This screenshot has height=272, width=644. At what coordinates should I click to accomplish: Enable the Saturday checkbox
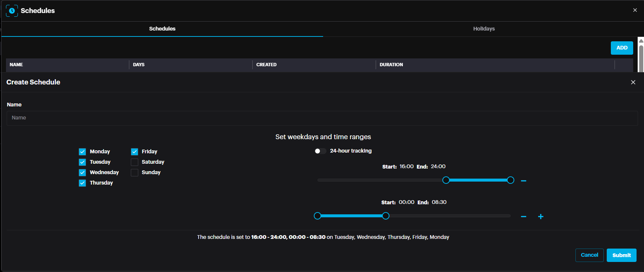pos(135,162)
